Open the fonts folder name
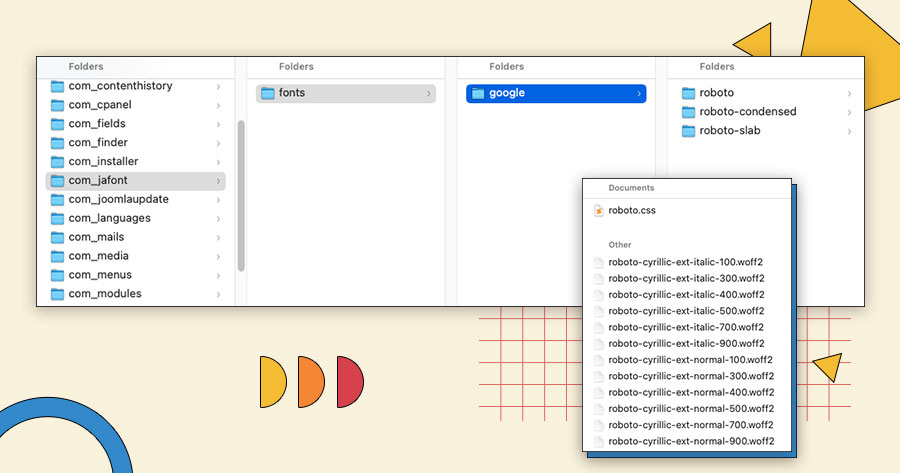 tap(292, 92)
